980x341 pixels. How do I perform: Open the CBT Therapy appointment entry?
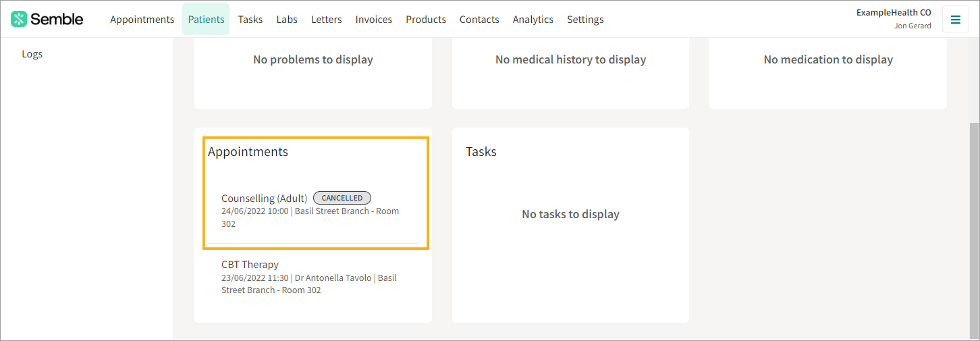pos(313,277)
